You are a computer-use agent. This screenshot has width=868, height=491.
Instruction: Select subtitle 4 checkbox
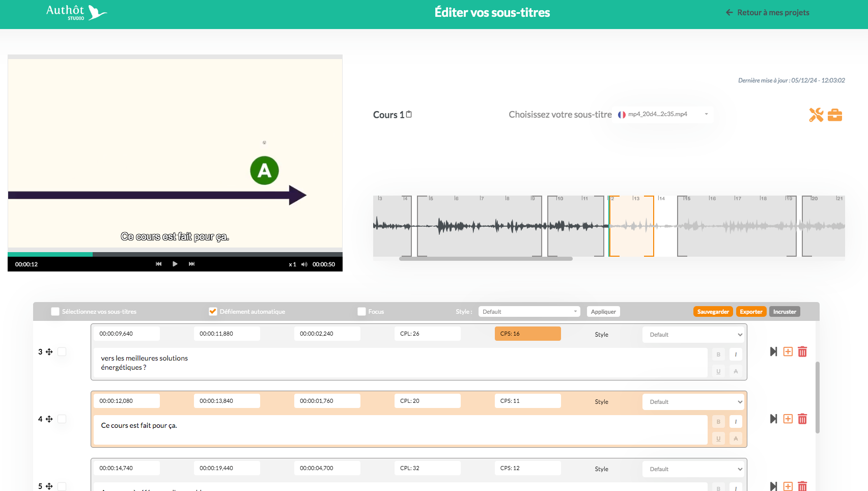click(62, 419)
